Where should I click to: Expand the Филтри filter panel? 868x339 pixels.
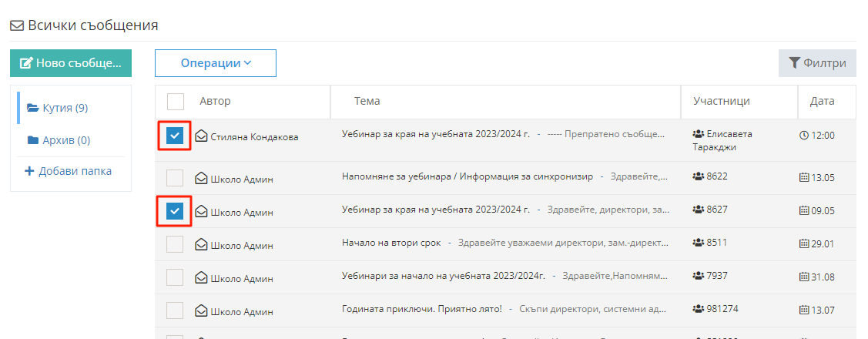point(817,63)
